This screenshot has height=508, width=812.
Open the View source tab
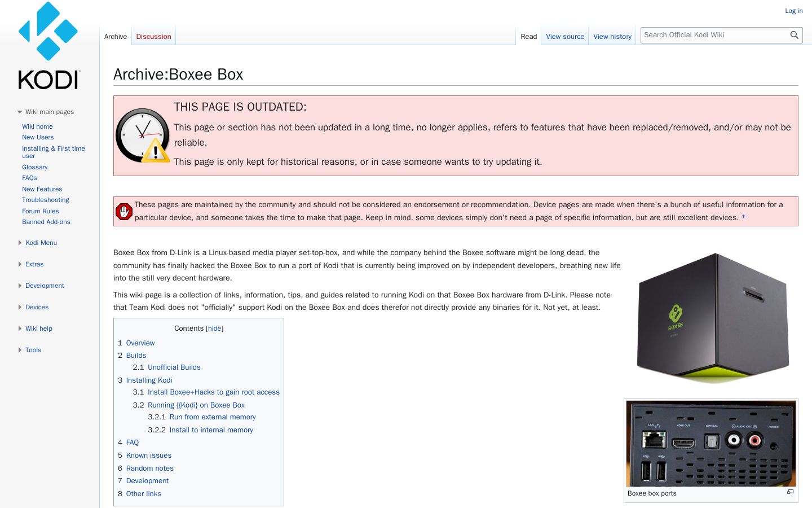pos(565,37)
